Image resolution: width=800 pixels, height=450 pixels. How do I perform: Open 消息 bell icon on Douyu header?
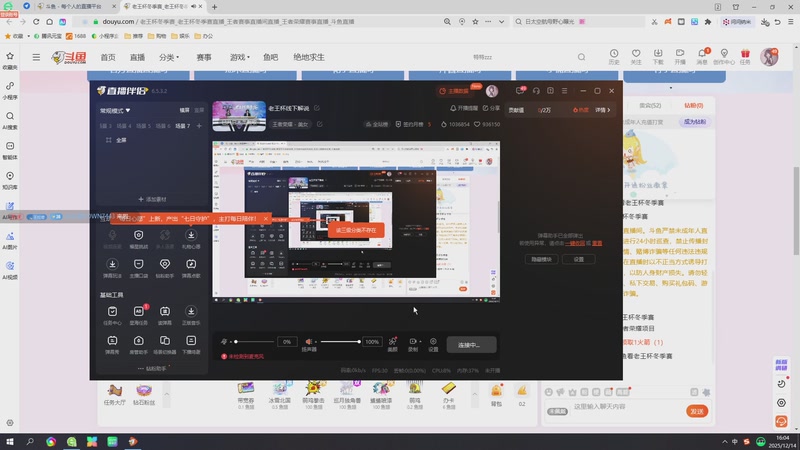click(702, 57)
